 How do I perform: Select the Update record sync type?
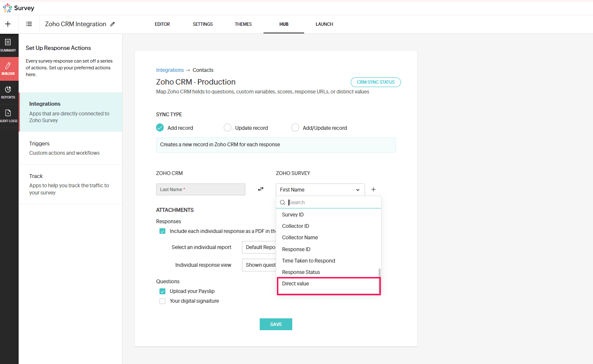pos(228,128)
